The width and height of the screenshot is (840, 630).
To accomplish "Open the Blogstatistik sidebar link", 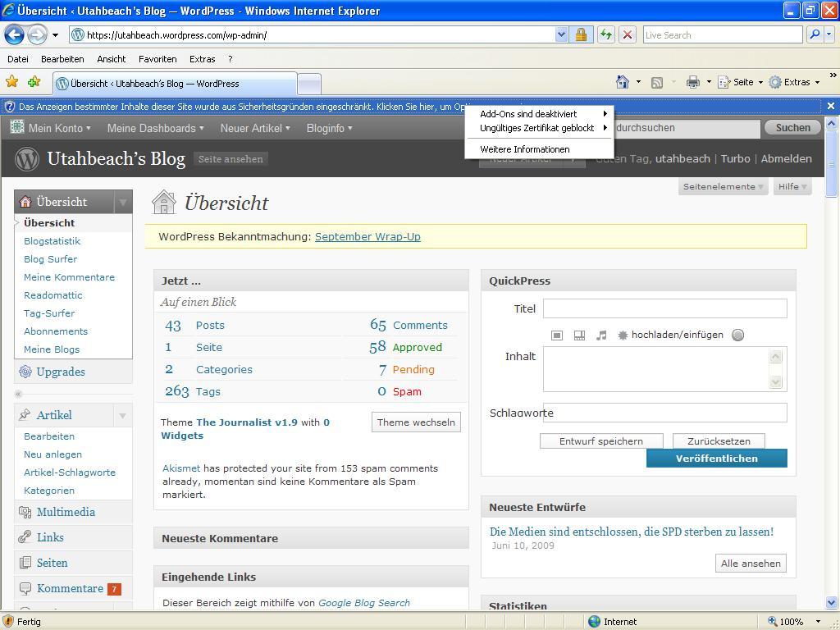I will (x=52, y=241).
